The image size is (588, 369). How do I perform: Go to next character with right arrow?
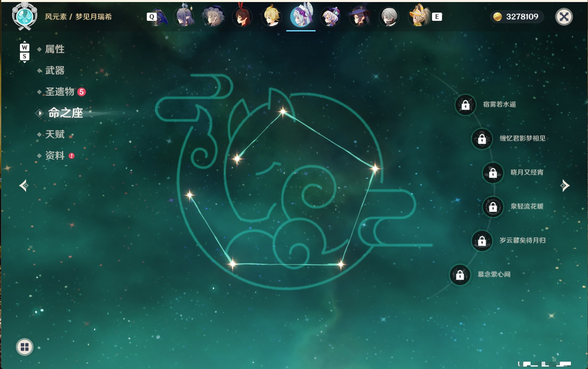coord(565,186)
